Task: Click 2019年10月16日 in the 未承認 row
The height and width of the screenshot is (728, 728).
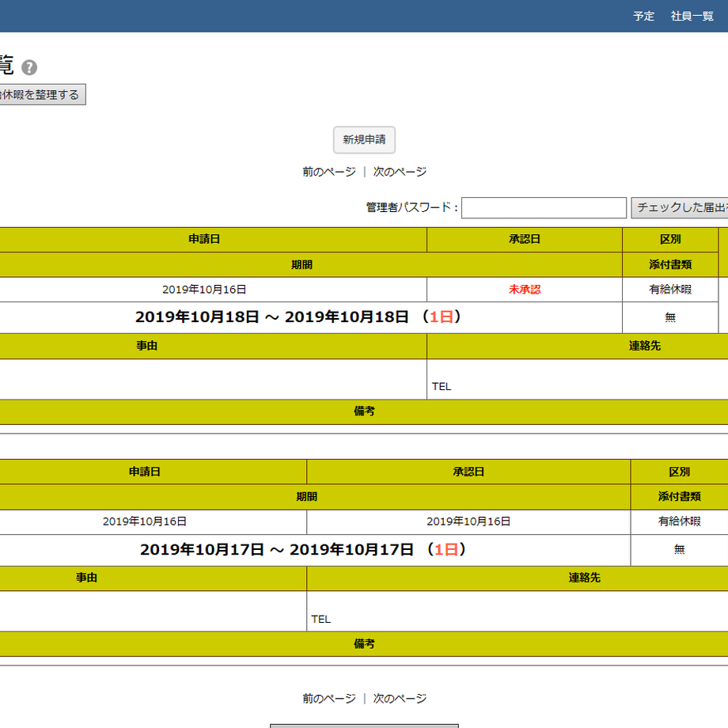Action: pyautogui.click(x=204, y=290)
